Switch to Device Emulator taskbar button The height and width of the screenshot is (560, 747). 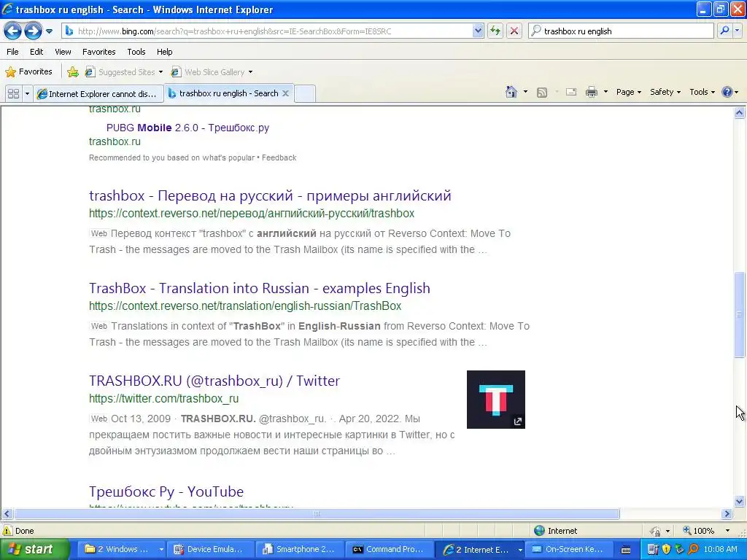click(211, 549)
